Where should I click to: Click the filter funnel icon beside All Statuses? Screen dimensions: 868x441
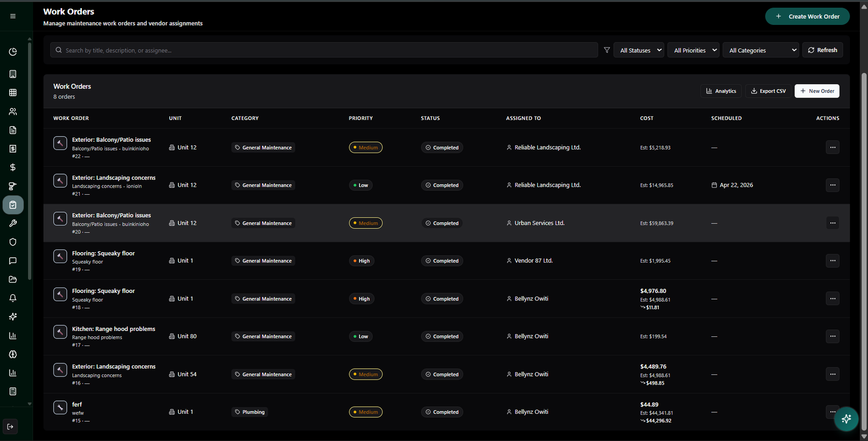click(607, 50)
